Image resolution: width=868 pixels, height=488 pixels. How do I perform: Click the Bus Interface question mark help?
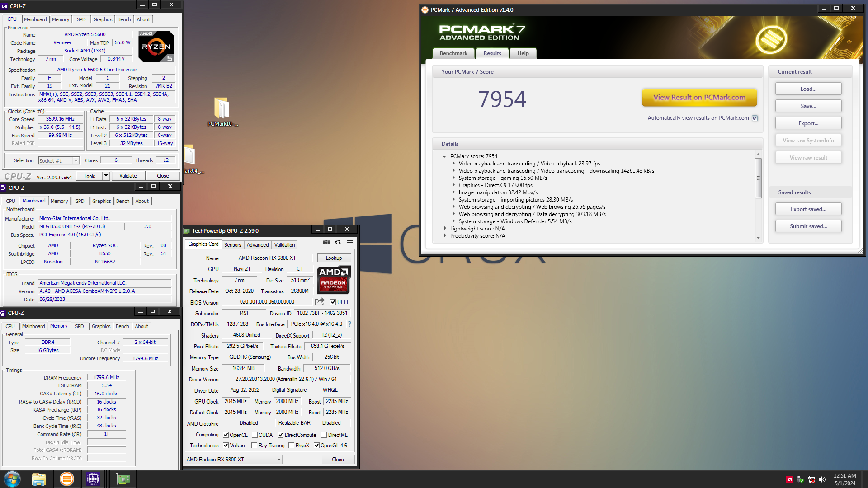point(349,324)
